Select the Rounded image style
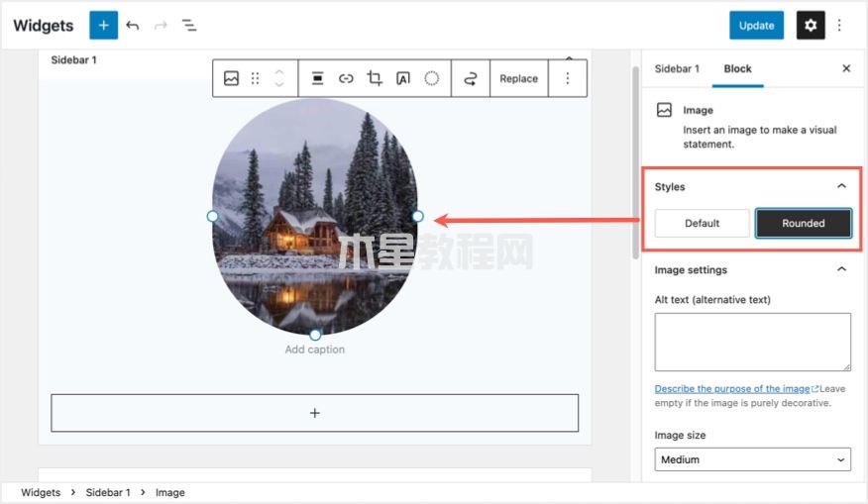The image size is (868, 504). 804,223
